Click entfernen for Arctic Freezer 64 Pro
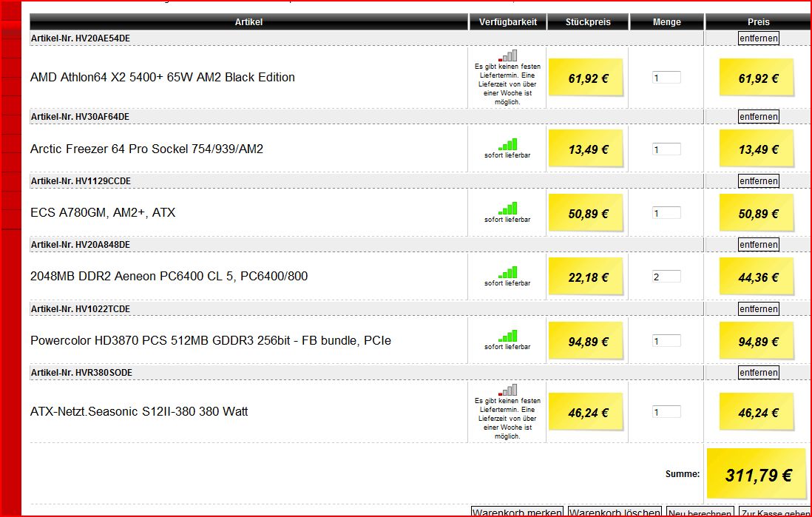The image size is (812, 517). click(x=758, y=117)
